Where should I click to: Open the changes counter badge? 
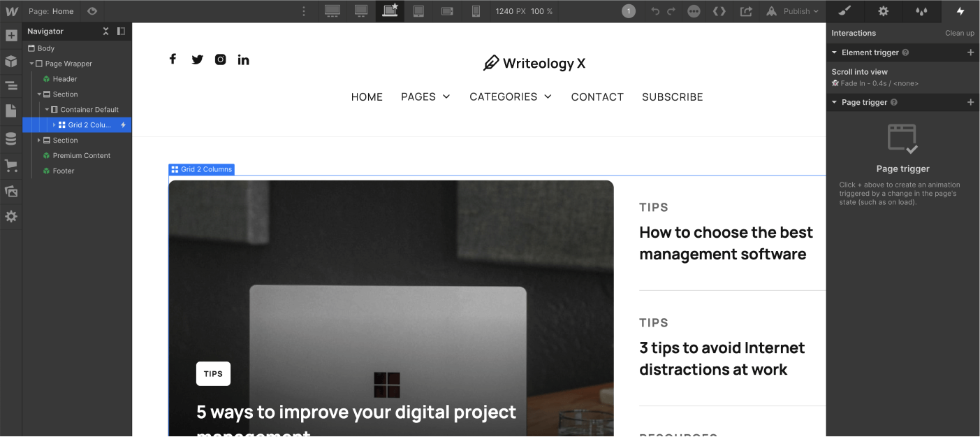coord(629,11)
